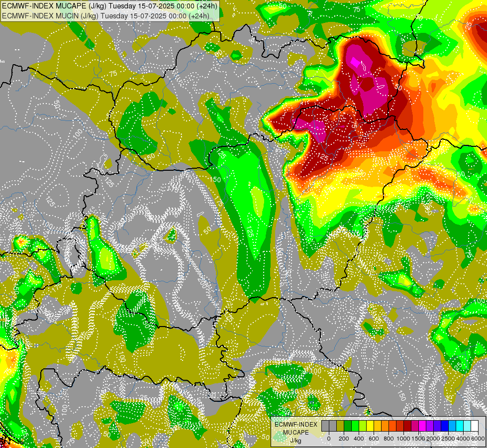Select the violet legend swatch before 2000
This screenshot has height=448, width=487.
click(x=430, y=426)
